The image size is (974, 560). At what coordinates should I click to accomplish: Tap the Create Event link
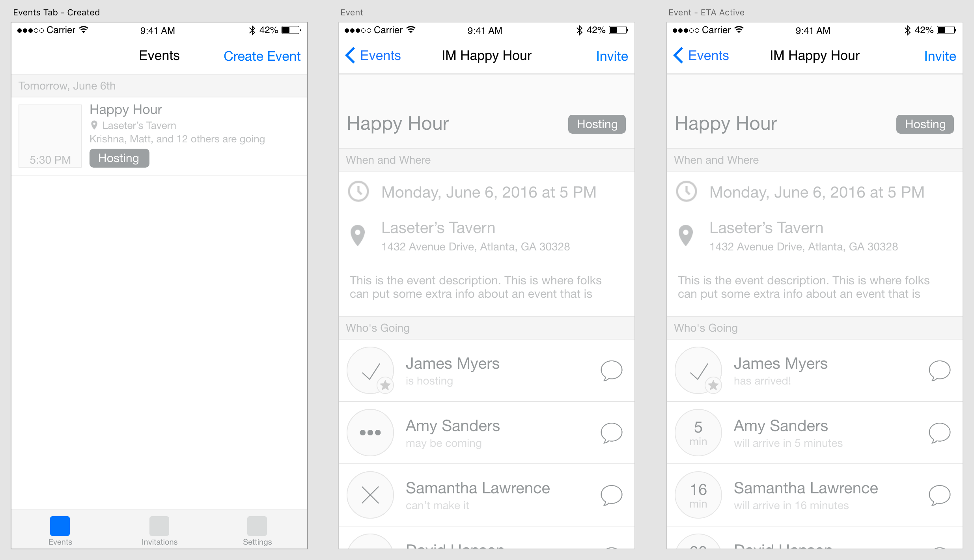coord(262,56)
